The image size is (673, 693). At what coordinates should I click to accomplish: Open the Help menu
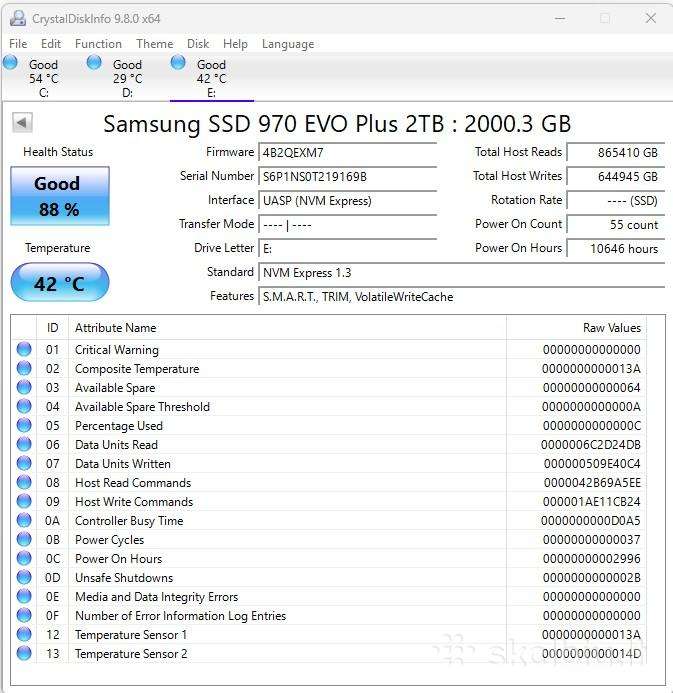(x=235, y=44)
